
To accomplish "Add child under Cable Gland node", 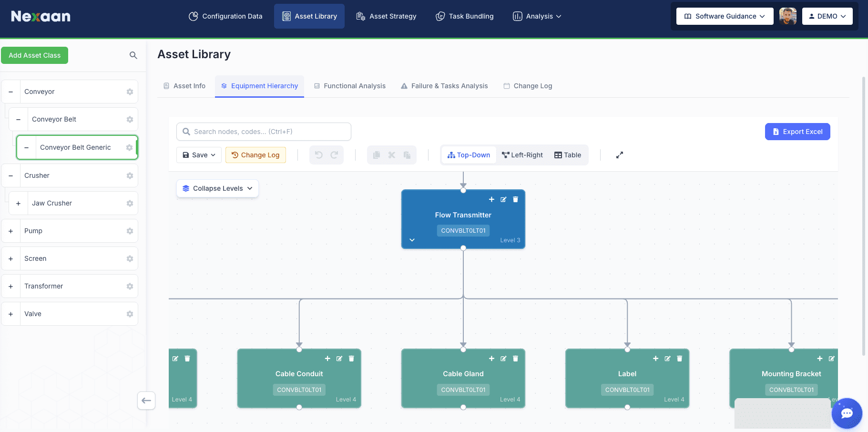I will tap(491, 359).
